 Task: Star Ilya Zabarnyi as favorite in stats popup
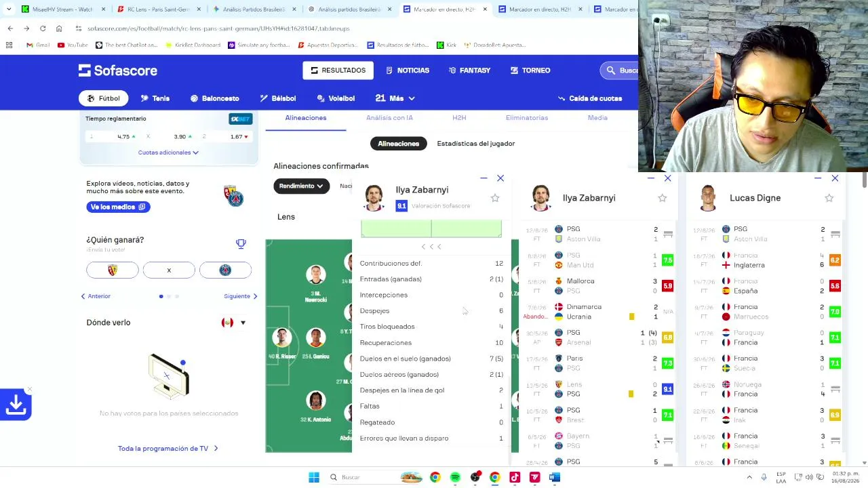tap(495, 198)
